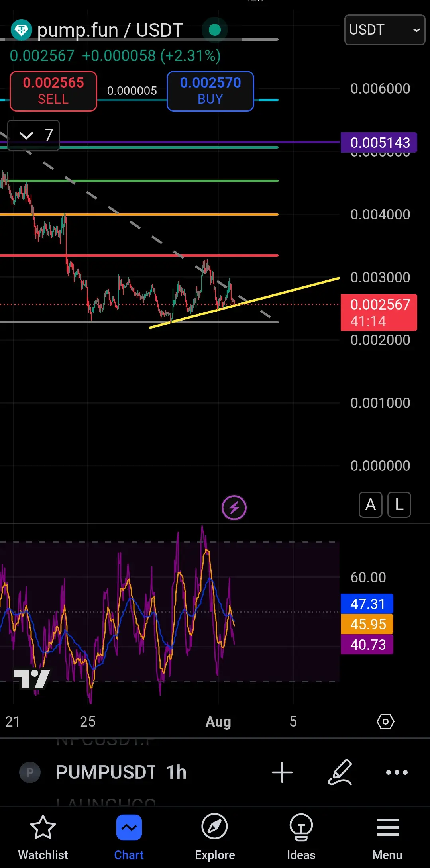Viewport: 430px width, 868px height.
Task: Tap the 0.002565 SELL button
Action: pyautogui.click(x=53, y=91)
